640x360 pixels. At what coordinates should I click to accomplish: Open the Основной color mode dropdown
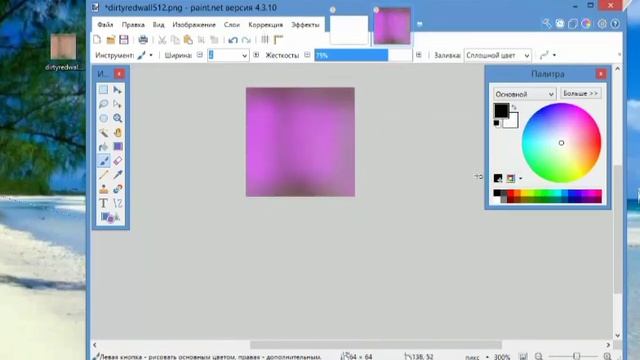point(524,94)
